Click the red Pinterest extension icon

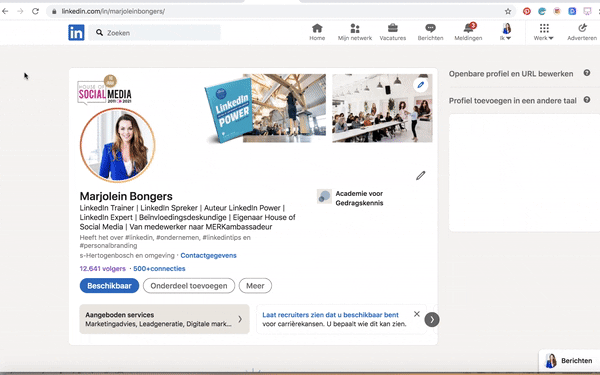point(527,11)
